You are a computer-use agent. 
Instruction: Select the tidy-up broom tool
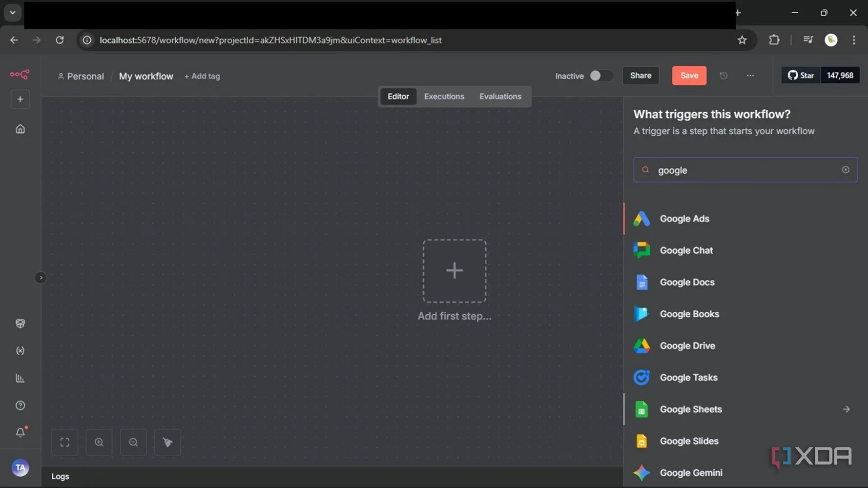[x=167, y=442]
